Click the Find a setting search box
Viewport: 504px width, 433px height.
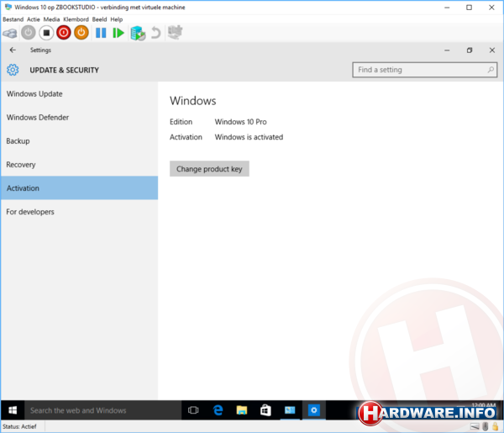tap(424, 70)
